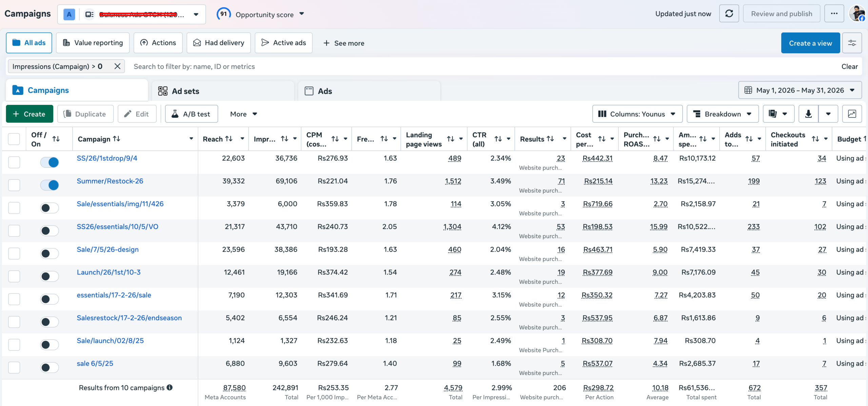
Task: Open the SS26/essentials/10/5/VO campaign link
Action: [117, 227]
